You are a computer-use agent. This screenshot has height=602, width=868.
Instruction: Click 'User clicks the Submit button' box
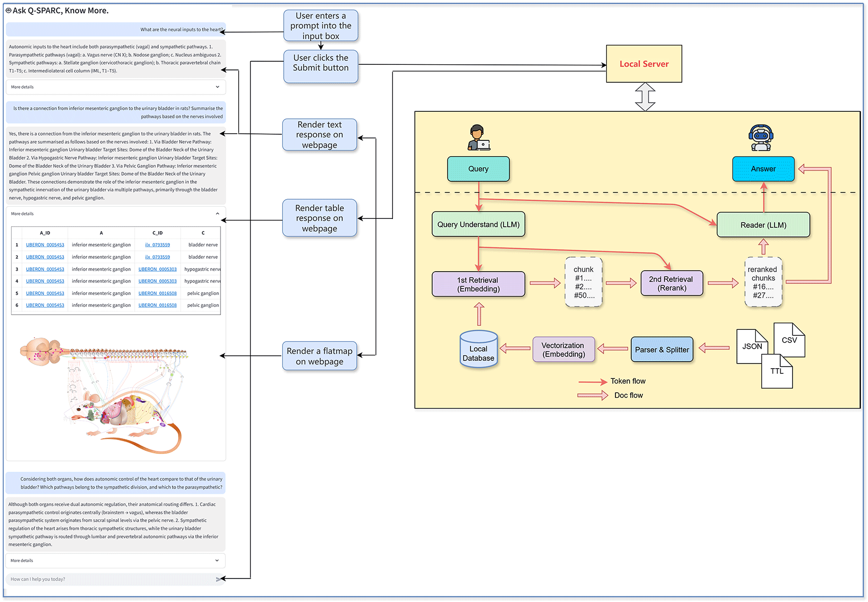pyautogui.click(x=321, y=66)
